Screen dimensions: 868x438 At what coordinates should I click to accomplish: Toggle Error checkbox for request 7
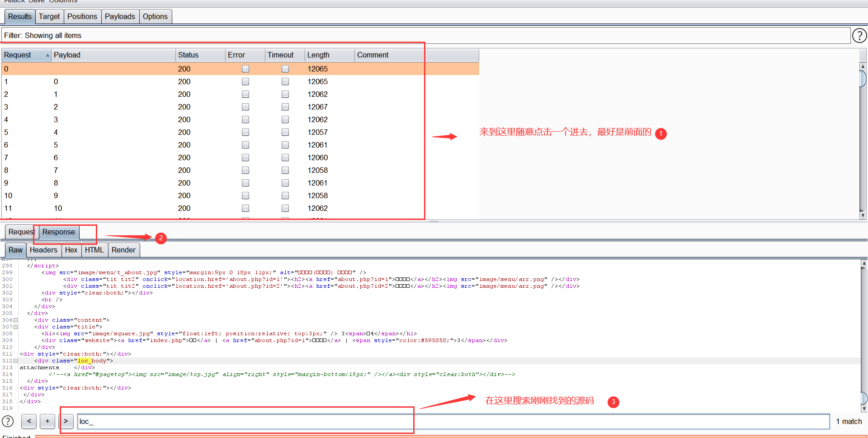click(x=245, y=157)
